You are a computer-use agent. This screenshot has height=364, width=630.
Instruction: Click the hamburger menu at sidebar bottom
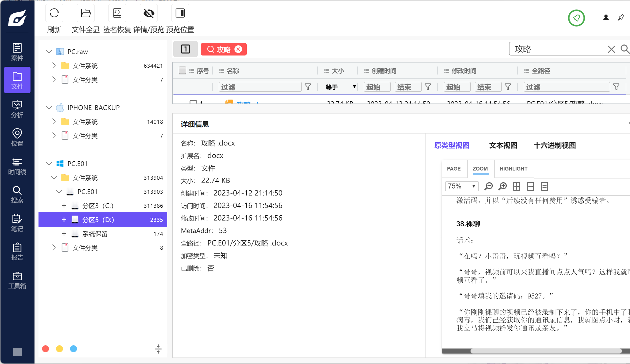click(17, 352)
